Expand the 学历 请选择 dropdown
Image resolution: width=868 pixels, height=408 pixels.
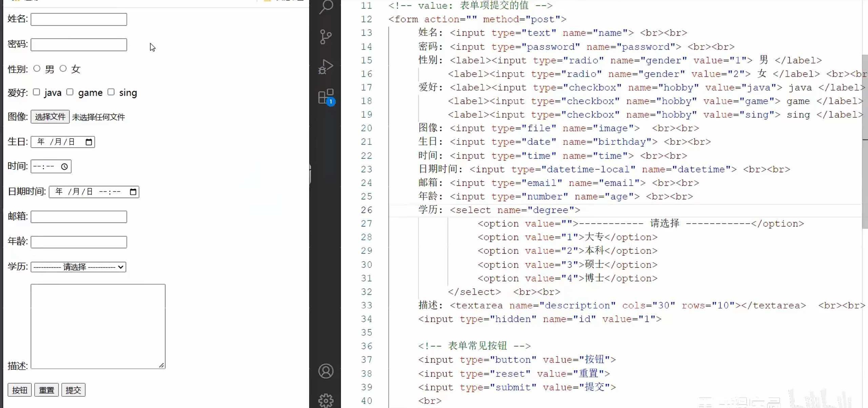point(78,267)
